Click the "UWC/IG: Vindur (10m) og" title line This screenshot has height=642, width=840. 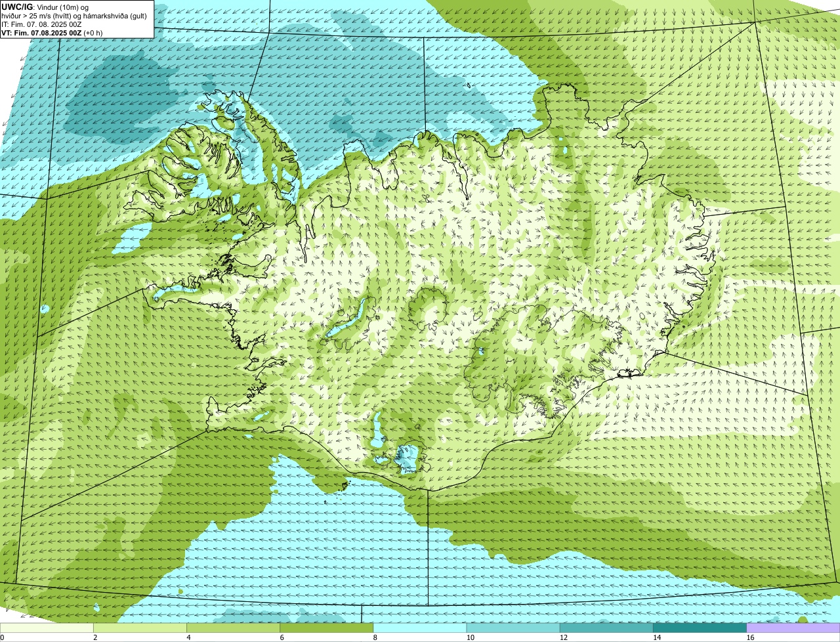[45, 7]
